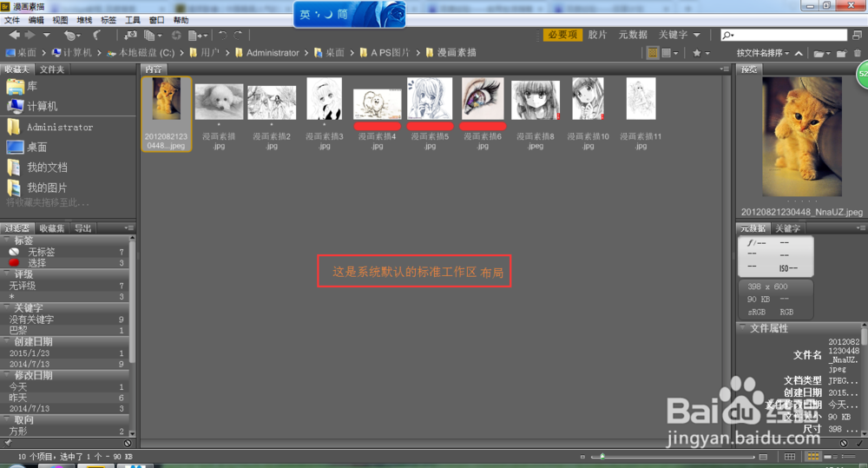
Task: Go to Administrator in path bar
Action: [266, 53]
